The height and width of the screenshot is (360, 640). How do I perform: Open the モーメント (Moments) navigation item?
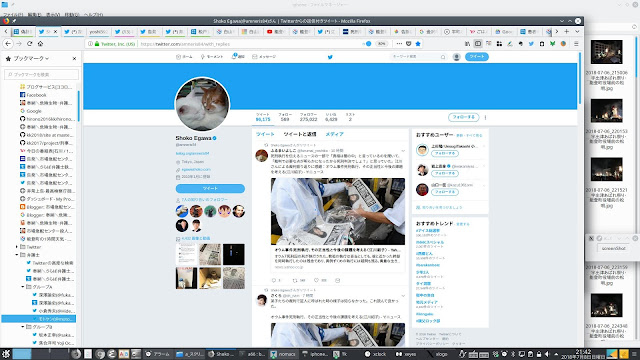click(212, 57)
